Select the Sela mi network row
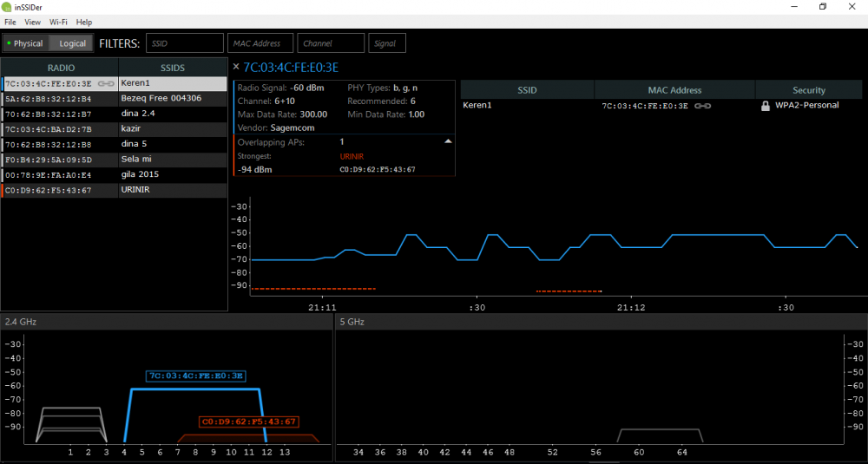Image resolution: width=868 pixels, height=464 pixels. click(x=114, y=160)
